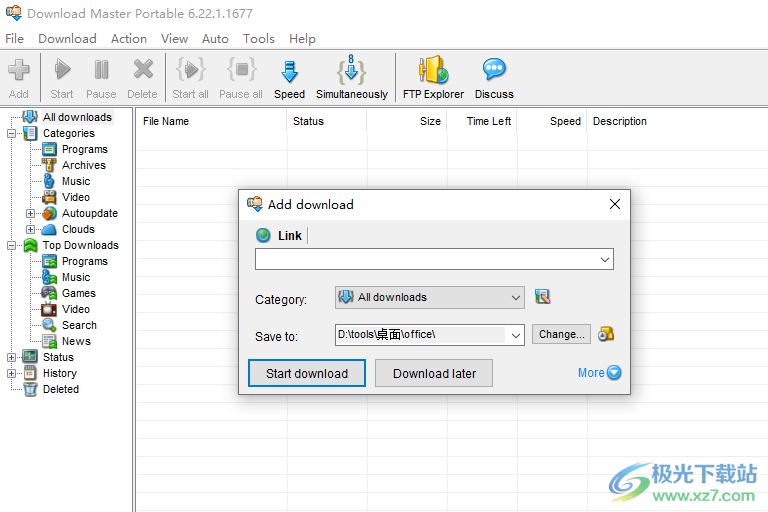Click the Pause toolbar icon
768x512 pixels.
coord(101,78)
